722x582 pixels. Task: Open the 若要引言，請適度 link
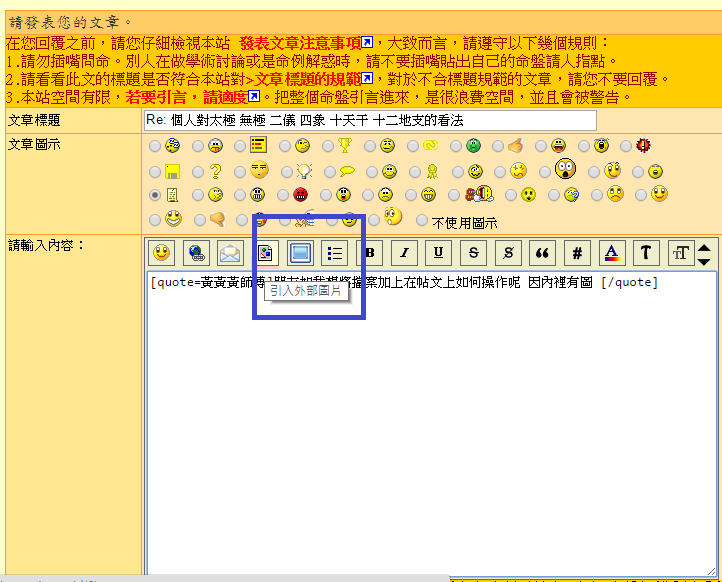pyautogui.click(x=187, y=98)
